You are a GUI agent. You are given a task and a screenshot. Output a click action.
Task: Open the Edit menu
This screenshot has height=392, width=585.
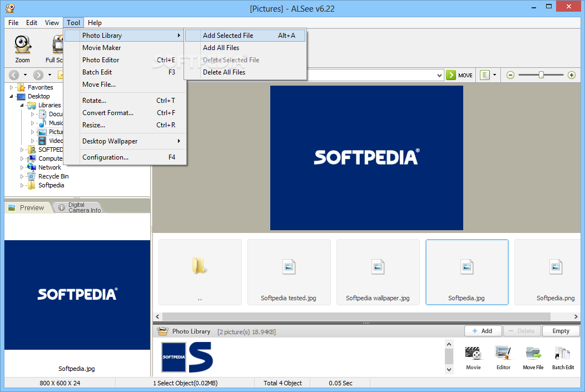pyautogui.click(x=31, y=23)
